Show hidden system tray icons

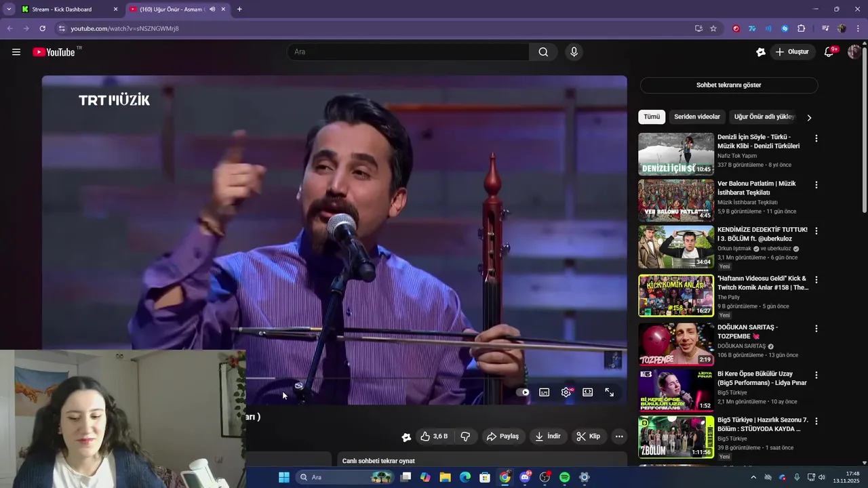[x=753, y=477]
